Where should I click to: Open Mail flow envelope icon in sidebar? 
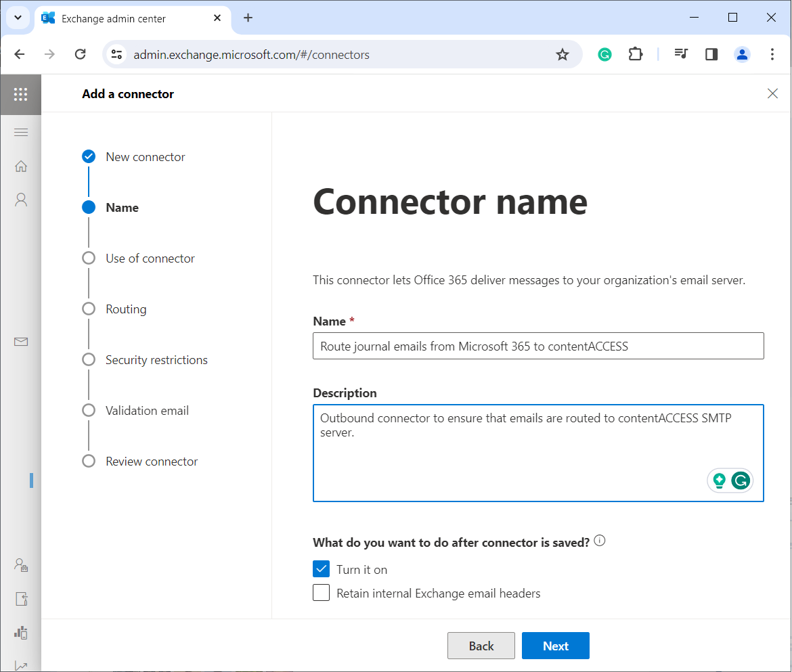click(21, 342)
